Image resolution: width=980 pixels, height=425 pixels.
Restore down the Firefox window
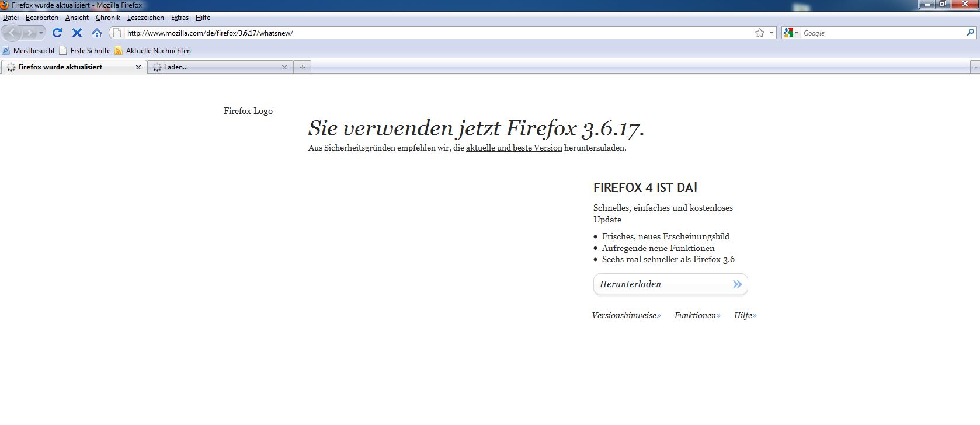pos(942,4)
